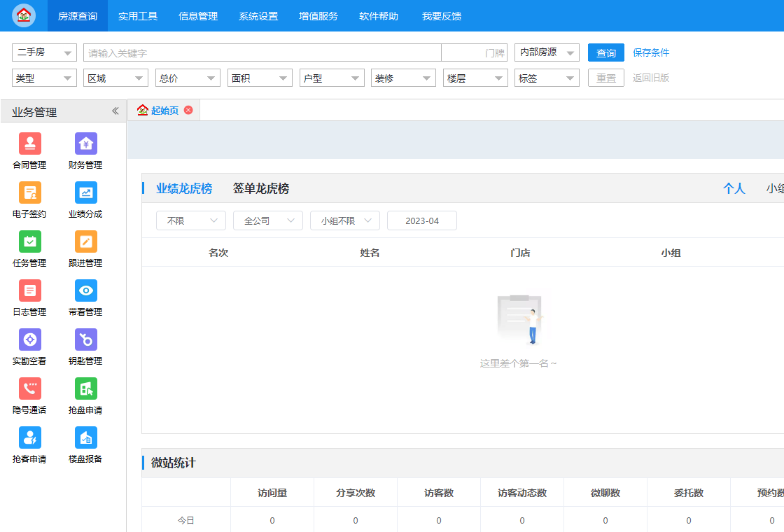Viewport: 784px width, 532px height.
Task: Click the 小组 column header
Action: [671, 253]
